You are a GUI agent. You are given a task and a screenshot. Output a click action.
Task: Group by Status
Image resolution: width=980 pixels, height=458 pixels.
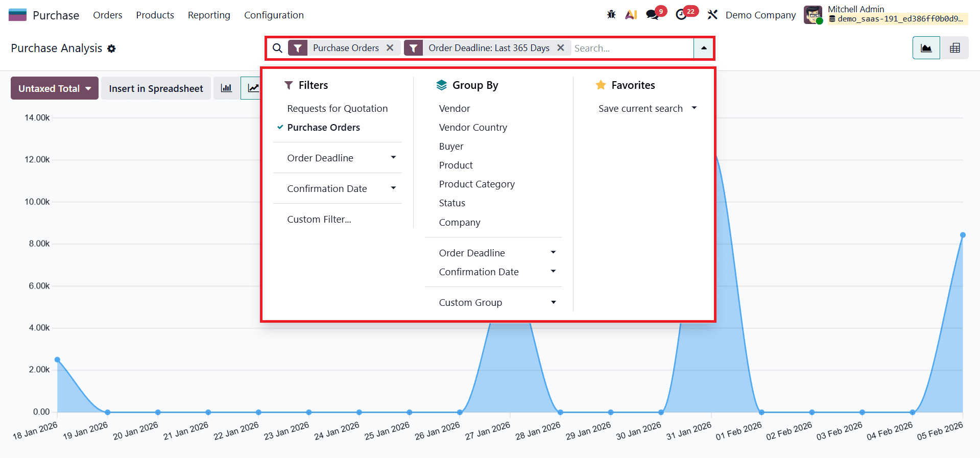(452, 203)
